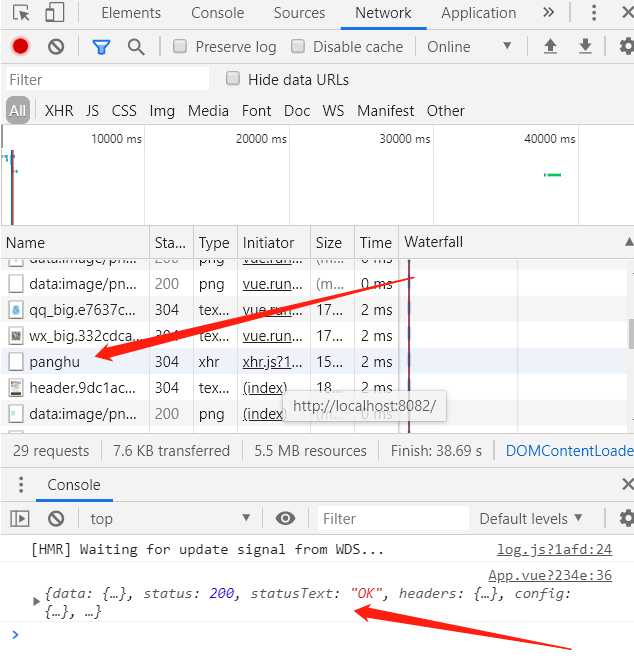This screenshot has width=634, height=663.
Task: Enable the Disable cache checkbox
Action: pyautogui.click(x=298, y=46)
